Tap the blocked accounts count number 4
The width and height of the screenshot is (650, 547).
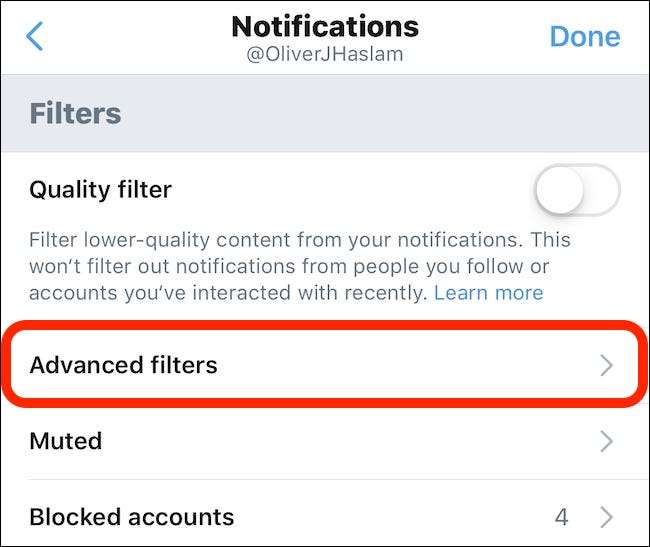562,517
